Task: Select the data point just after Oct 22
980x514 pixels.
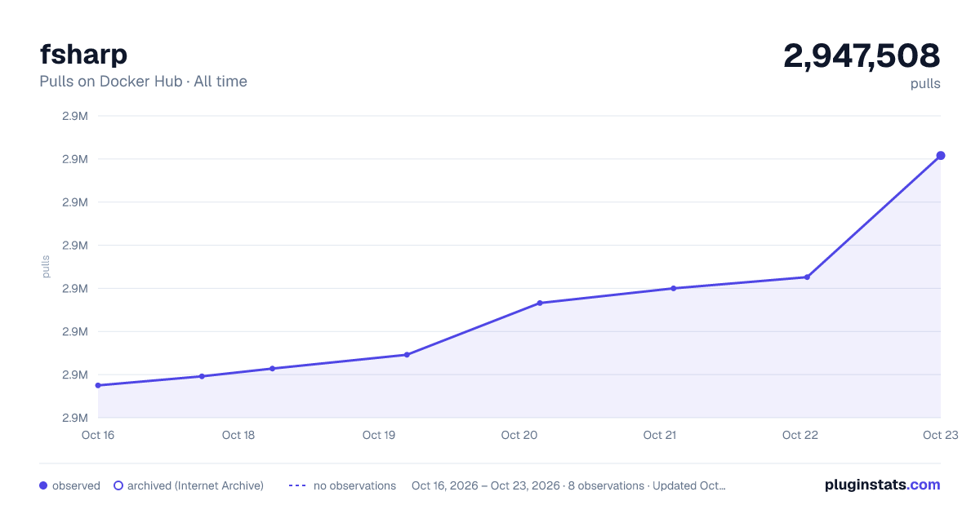Action: point(807,277)
